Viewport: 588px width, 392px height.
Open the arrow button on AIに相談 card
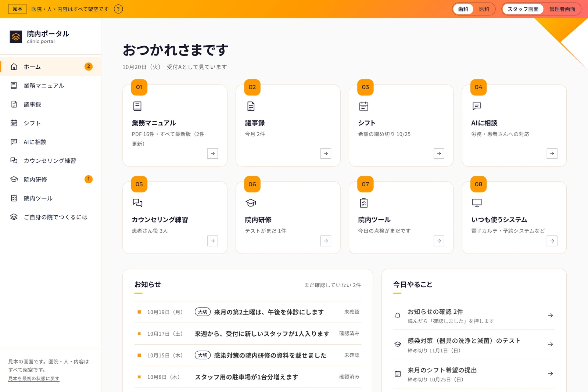click(552, 154)
